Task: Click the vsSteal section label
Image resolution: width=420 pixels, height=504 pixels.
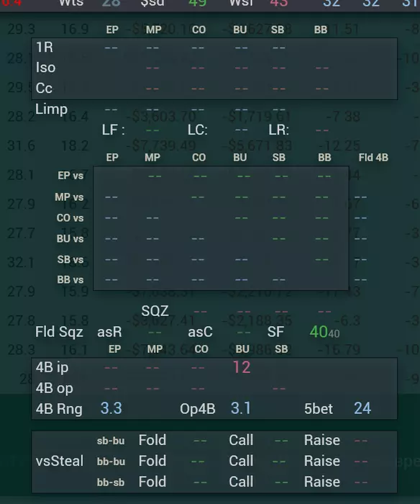Action: click(x=60, y=461)
